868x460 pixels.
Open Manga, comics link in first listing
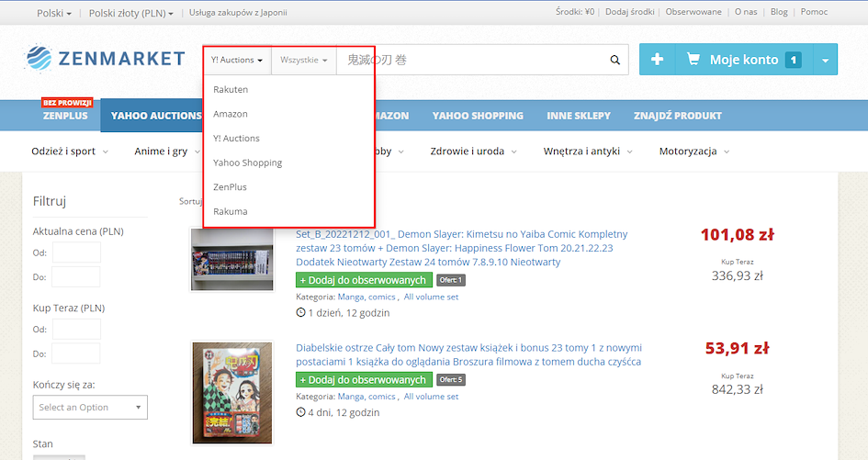click(x=366, y=297)
